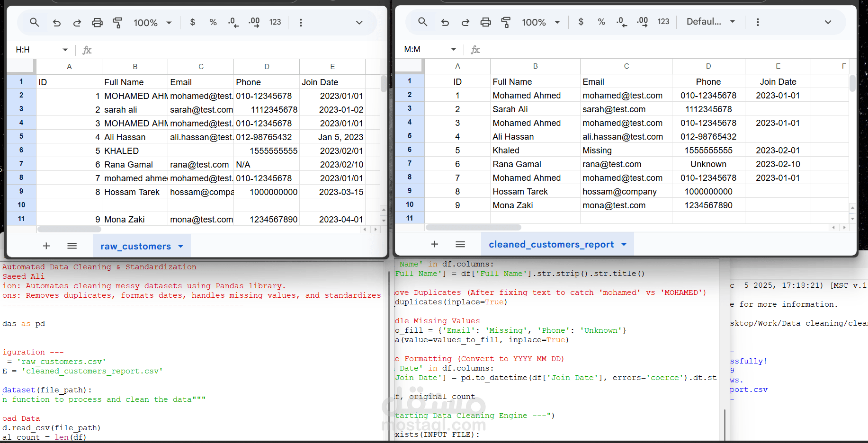Open the raw_customers tab options arrow
This screenshot has width=868, height=443.
click(180, 246)
